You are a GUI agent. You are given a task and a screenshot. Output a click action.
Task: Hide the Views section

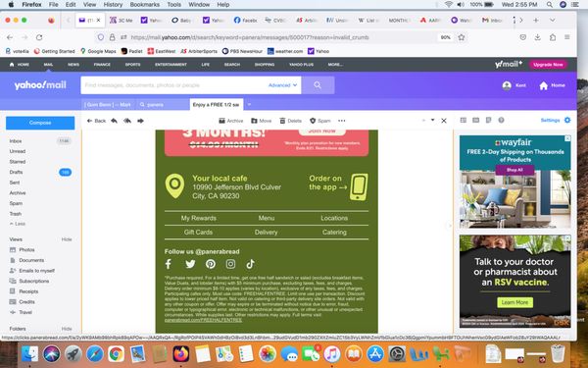tap(67, 239)
